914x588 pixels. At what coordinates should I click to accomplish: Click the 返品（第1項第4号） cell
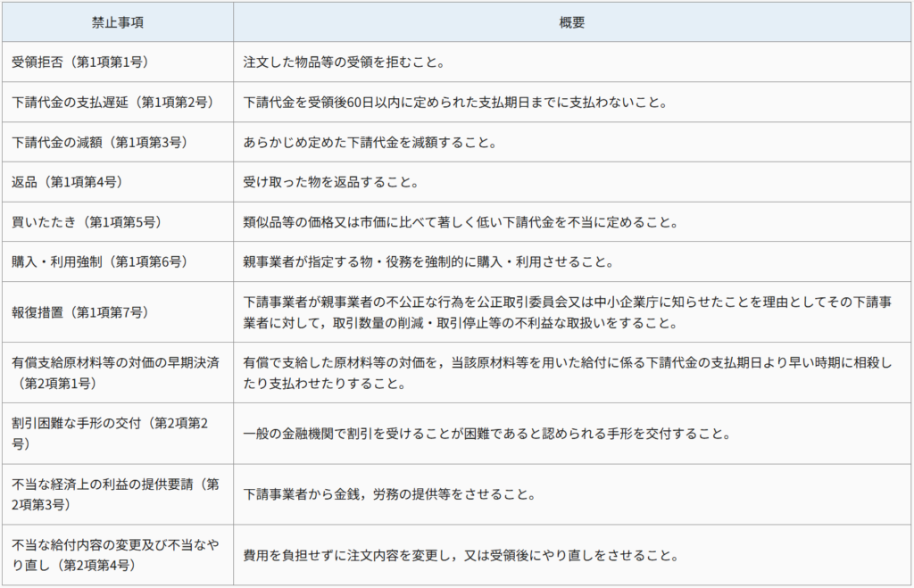coord(67,183)
